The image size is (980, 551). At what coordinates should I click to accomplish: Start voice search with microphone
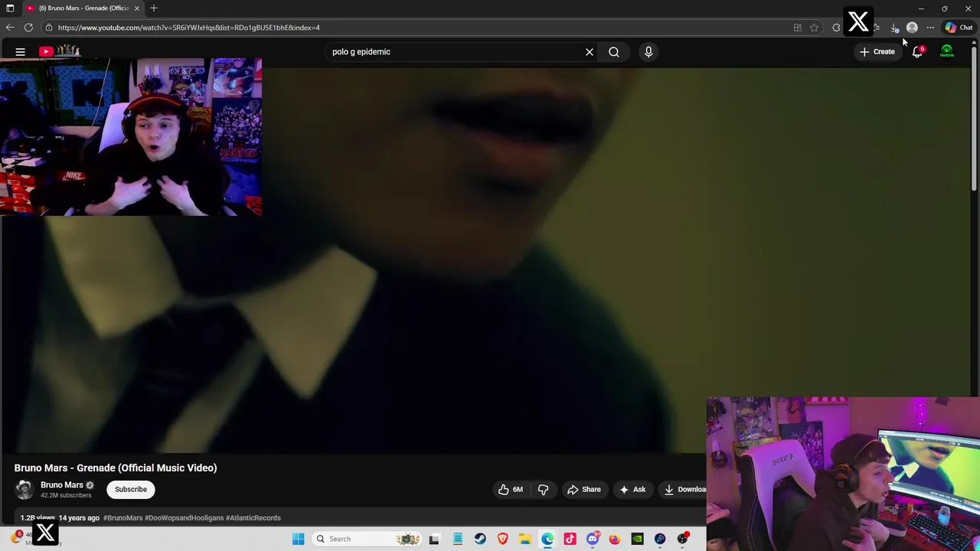tap(648, 52)
